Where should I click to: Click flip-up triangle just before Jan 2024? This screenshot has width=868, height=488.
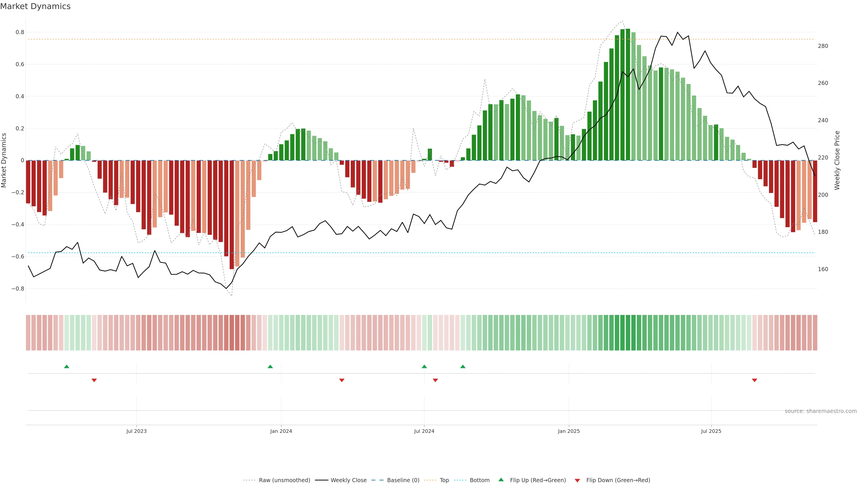270,366
